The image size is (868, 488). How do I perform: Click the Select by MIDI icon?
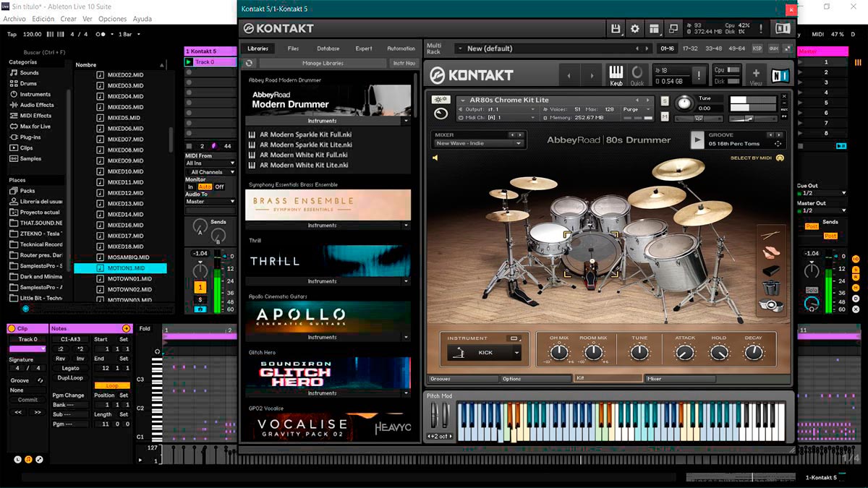pos(780,158)
